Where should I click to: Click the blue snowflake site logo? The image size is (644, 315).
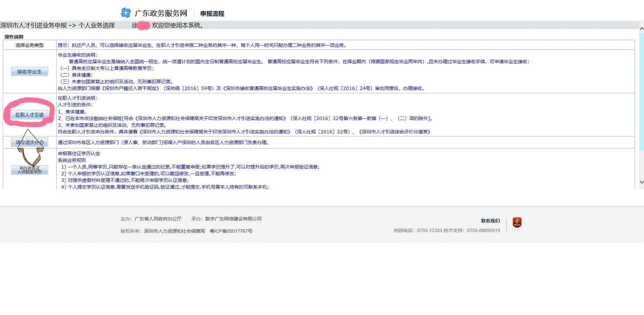coord(126,13)
